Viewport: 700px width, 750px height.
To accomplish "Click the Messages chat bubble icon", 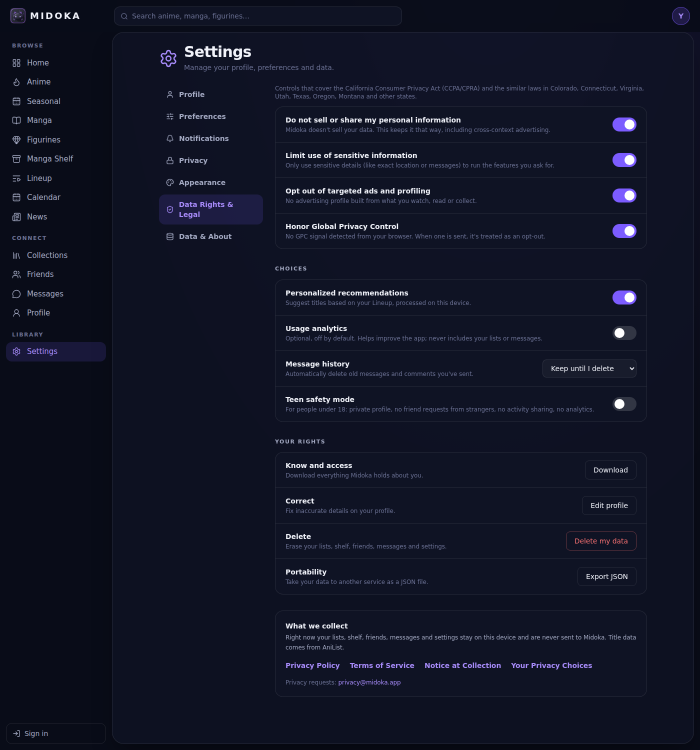I will (16, 294).
